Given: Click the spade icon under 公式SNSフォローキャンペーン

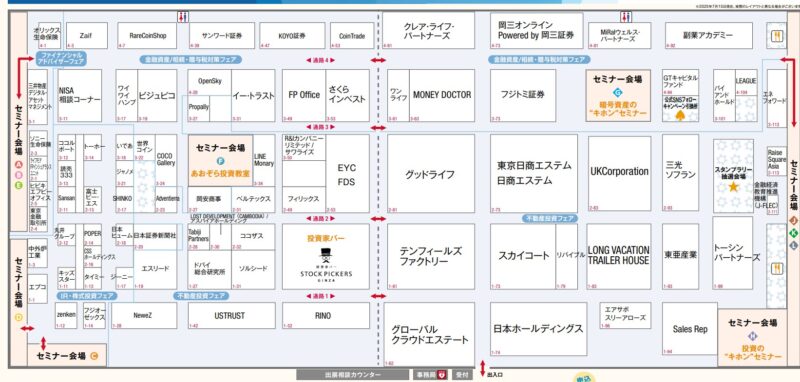Looking at the screenshot, I should pos(680,116).
